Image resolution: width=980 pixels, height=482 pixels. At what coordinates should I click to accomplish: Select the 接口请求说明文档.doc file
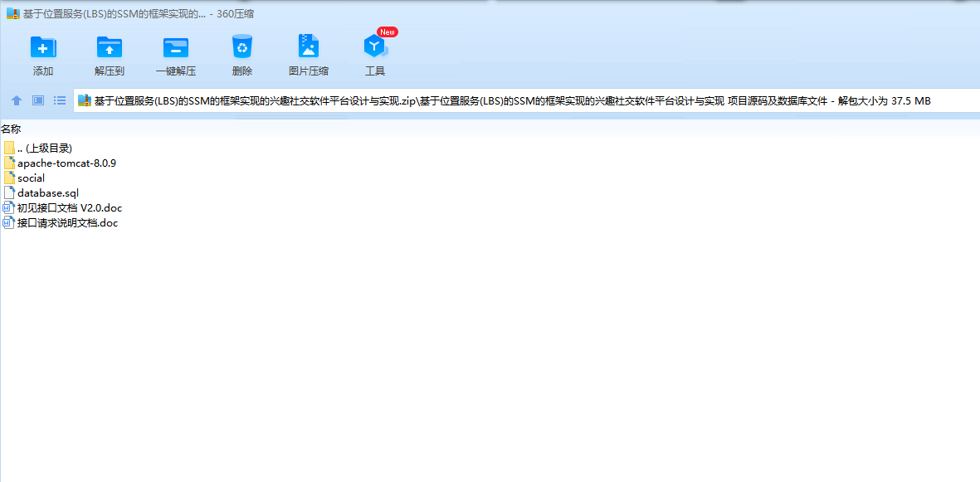[x=60, y=222]
